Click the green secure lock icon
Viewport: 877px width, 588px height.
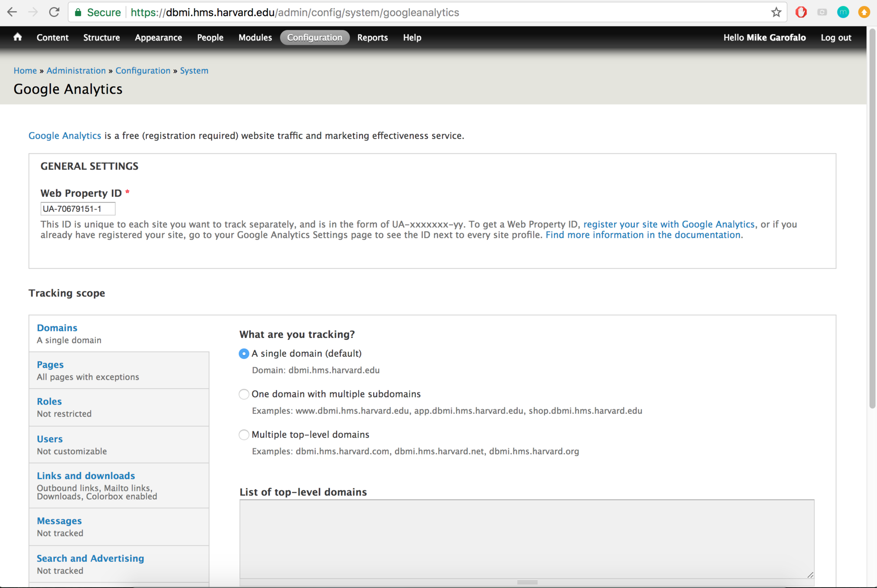tap(78, 12)
